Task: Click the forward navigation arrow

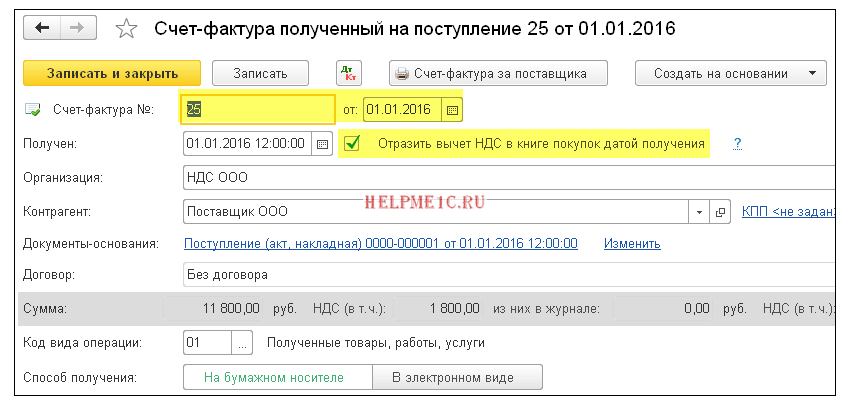Action: pyautogui.click(x=78, y=28)
